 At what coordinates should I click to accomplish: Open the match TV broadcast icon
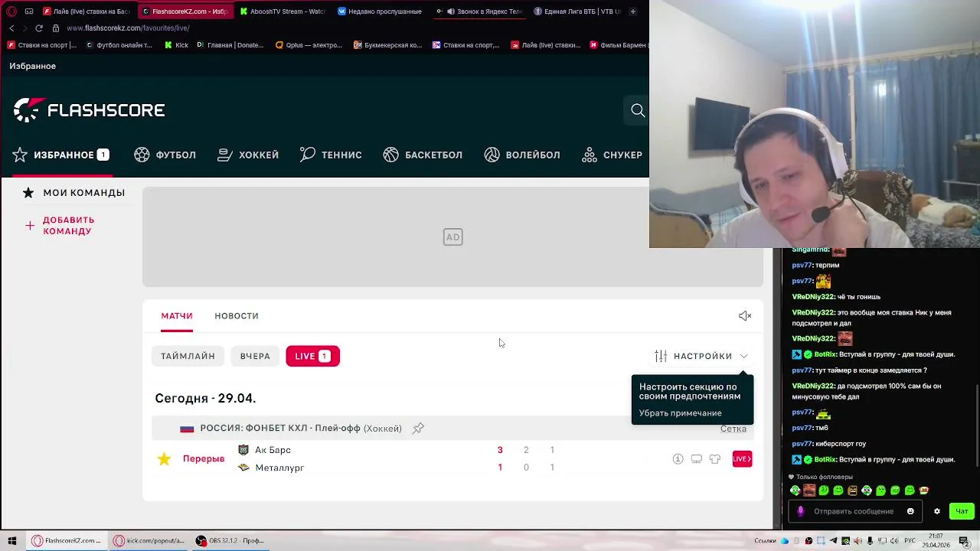pyautogui.click(x=696, y=459)
